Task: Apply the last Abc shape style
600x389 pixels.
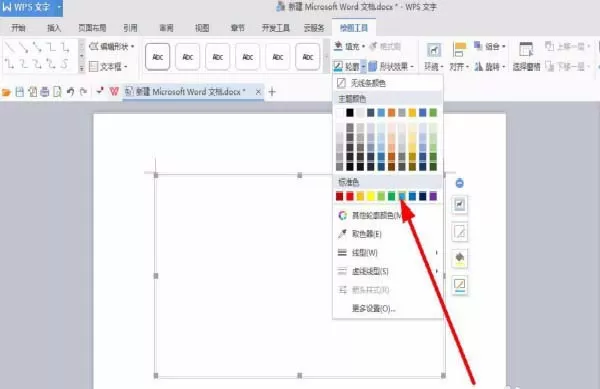Action: coord(308,57)
